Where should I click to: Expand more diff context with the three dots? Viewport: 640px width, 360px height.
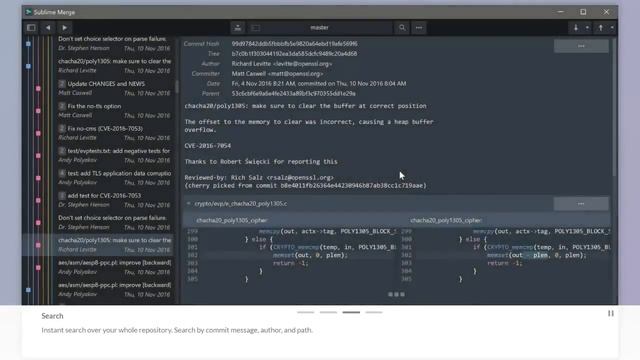pyautogui.click(x=396, y=294)
